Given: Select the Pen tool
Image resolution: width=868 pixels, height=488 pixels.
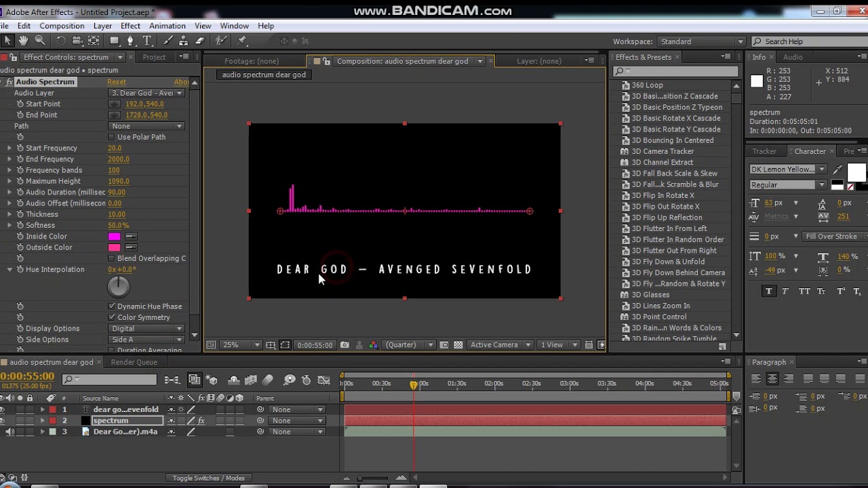Looking at the screenshot, I should (x=131, y=41).
